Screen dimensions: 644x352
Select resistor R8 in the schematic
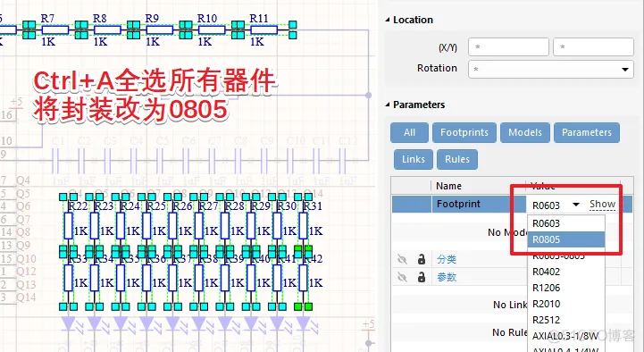107,29
